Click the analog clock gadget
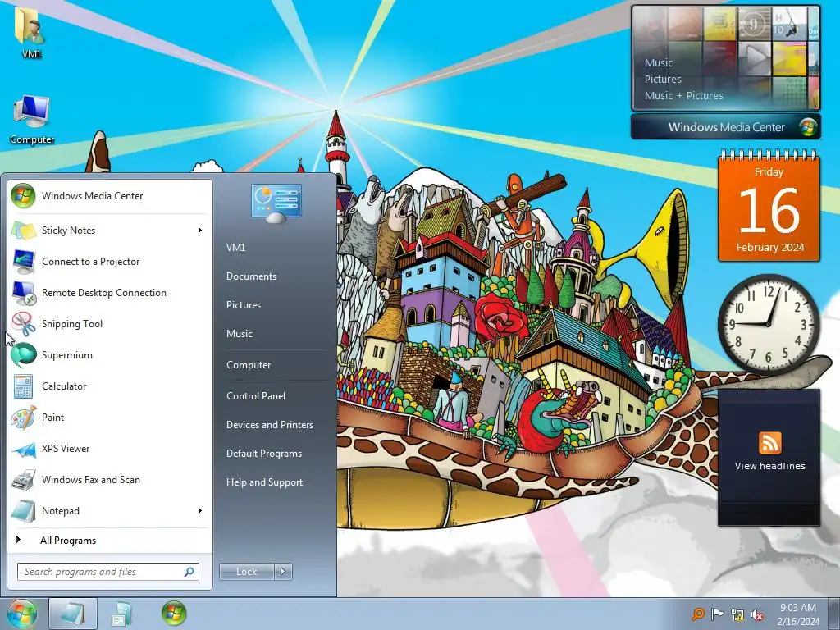840x630 pixels. click(x=769, y=323)
